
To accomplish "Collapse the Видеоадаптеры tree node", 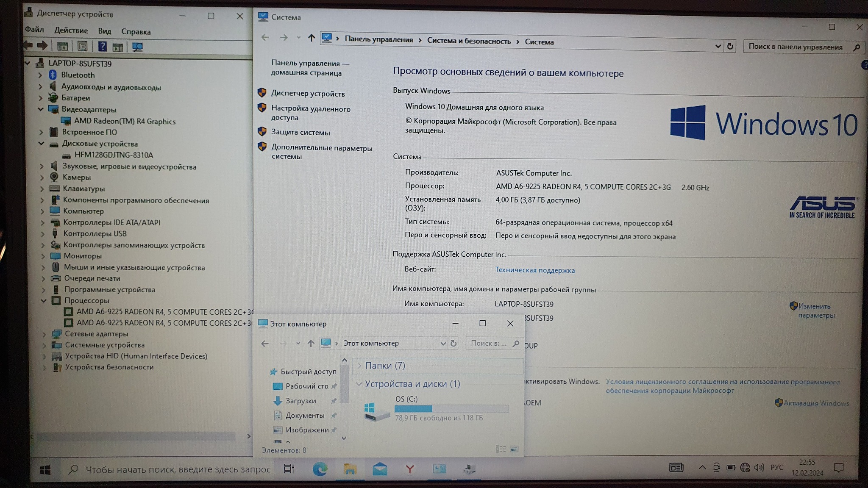I will click(41, 109).
